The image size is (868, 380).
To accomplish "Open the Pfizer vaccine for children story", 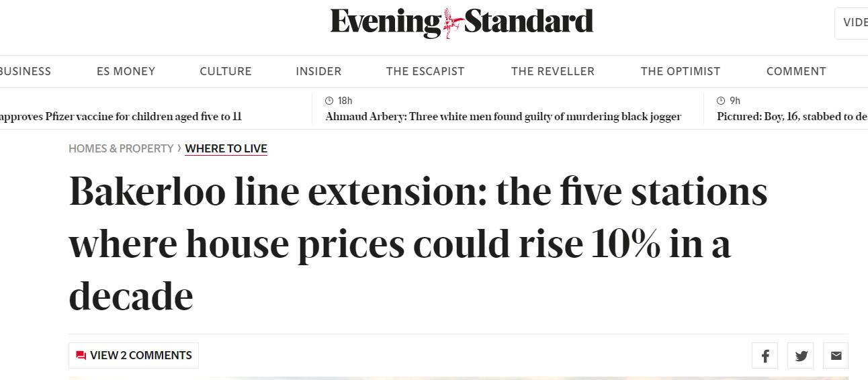I will tap(121, 117).
